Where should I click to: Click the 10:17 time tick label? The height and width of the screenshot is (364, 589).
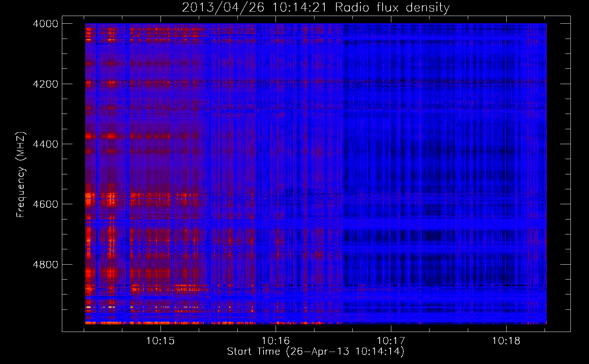(x=391, y=341)
